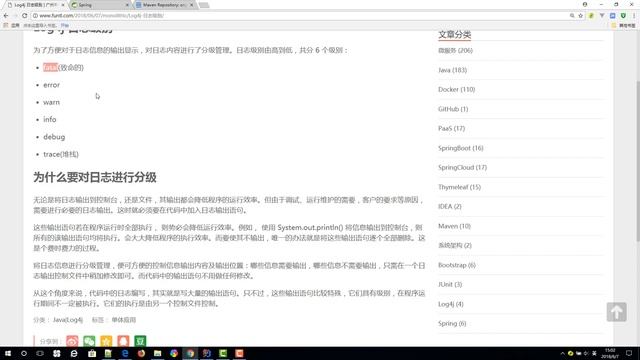Open the Chrome profile avatar icon
Viewport: 640px width, 360px height.
coord(585,4)
